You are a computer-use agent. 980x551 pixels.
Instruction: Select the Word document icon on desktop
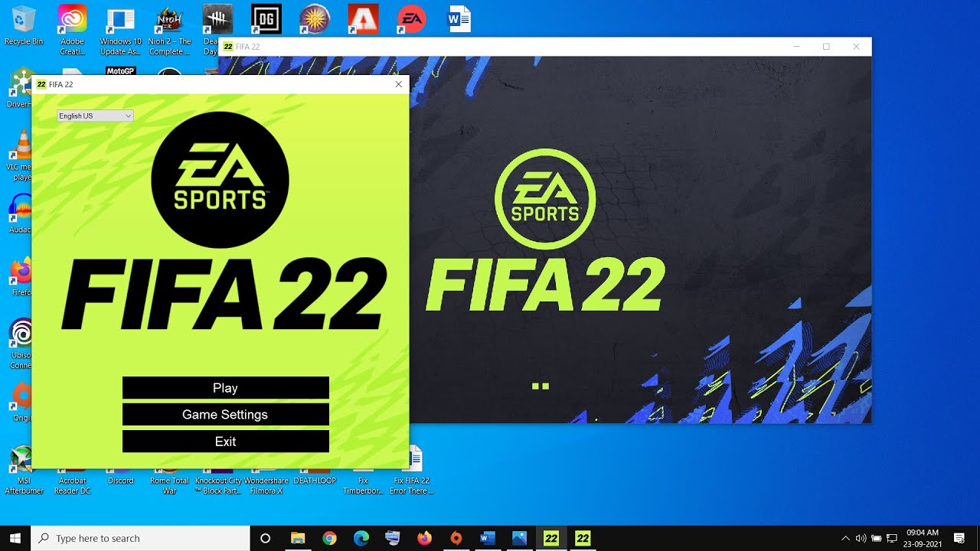[459, 19]
